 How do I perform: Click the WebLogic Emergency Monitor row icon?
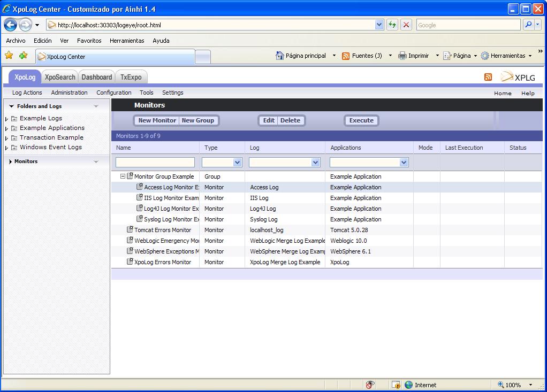pos(130,240)
